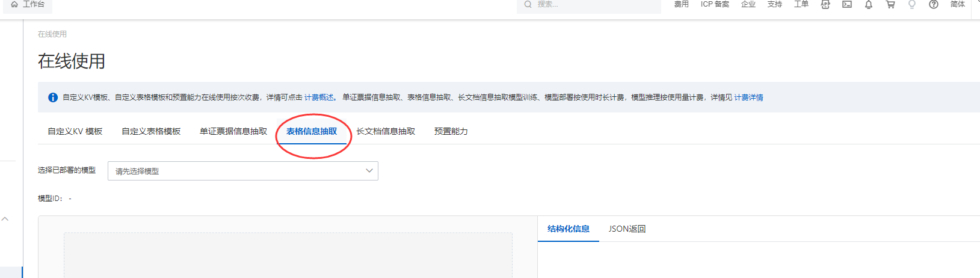Collapse the left sidebar chevron
Image resolution: width=980 pixels, height=278 pixels.
(x=5, y=219)
